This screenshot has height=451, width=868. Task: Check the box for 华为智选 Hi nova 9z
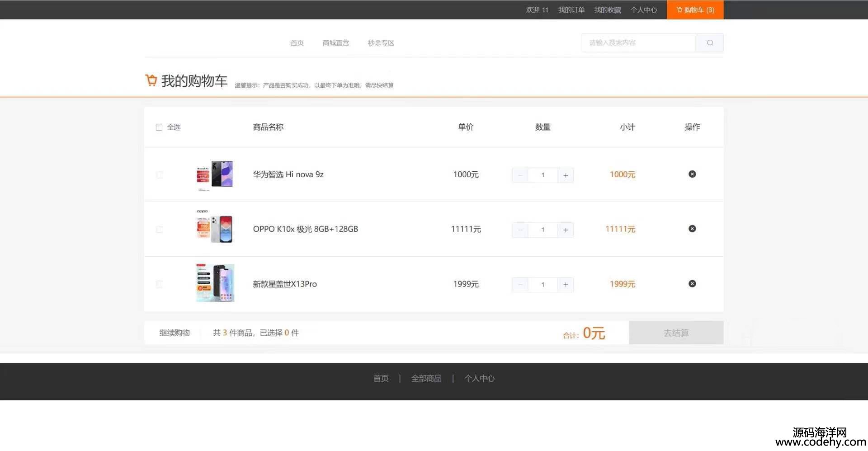click(159, 175)
